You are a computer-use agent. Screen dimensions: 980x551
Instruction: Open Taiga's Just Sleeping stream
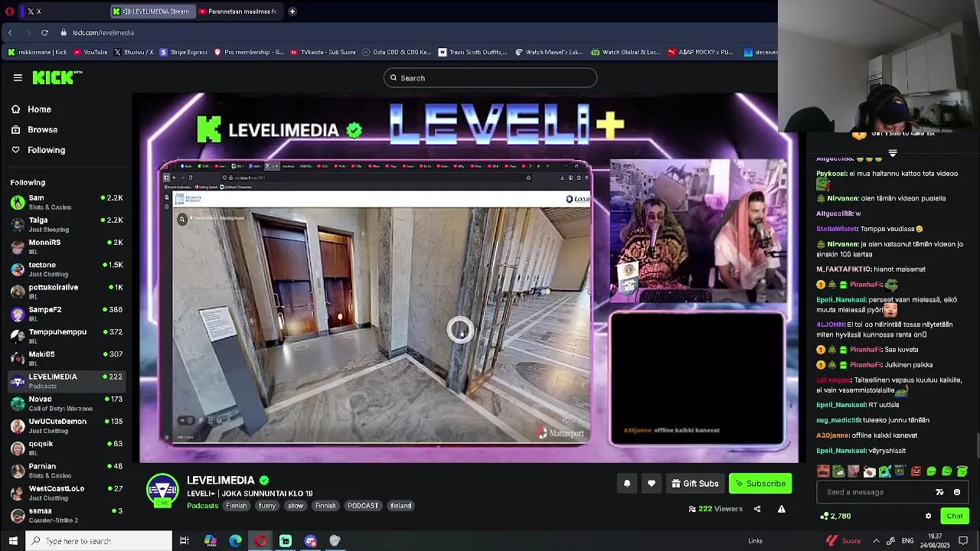pyautogui.click(x=66, y=224)
